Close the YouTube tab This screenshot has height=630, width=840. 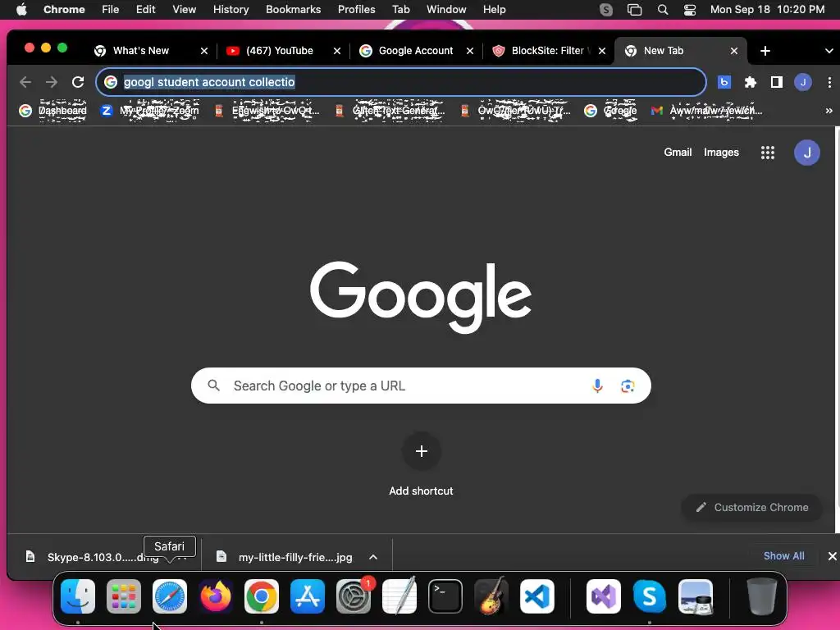tap(337, 51)
